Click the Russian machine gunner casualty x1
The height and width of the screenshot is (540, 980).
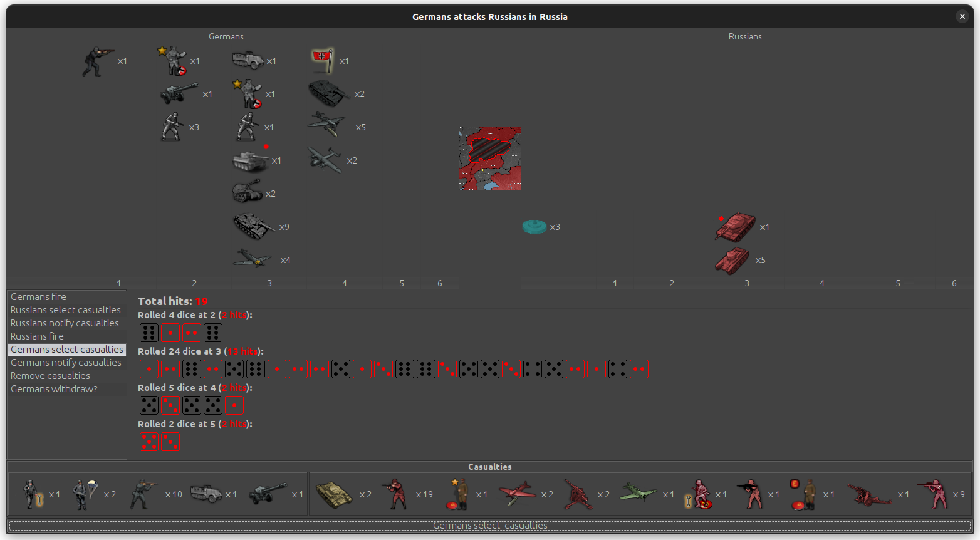coord(751,494)
